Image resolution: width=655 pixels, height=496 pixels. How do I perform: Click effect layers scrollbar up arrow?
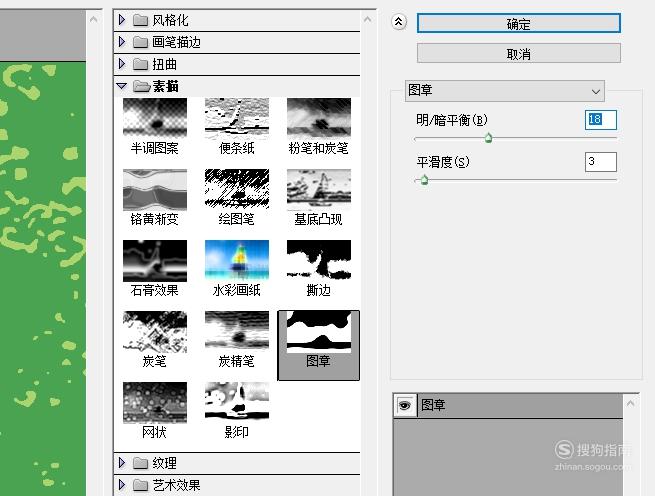point(630,403)
